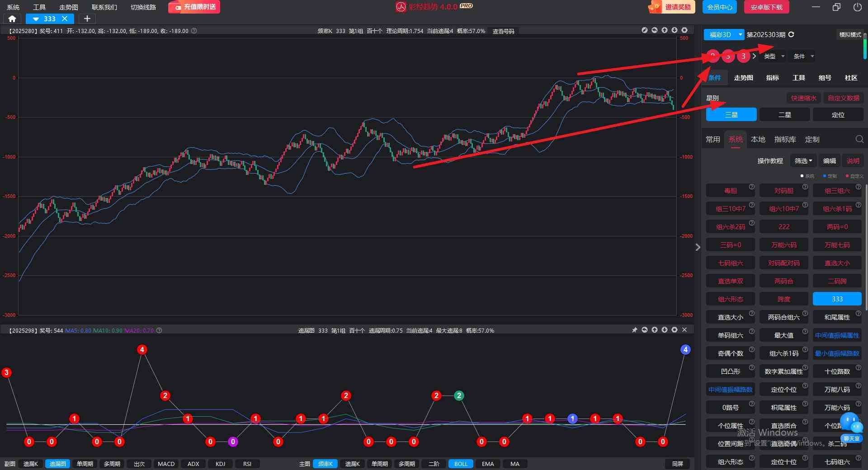The width and height of the screenshot is (868, 470).
Task: Open the 工具 menu in menu bar
Action: click(39, 7)
